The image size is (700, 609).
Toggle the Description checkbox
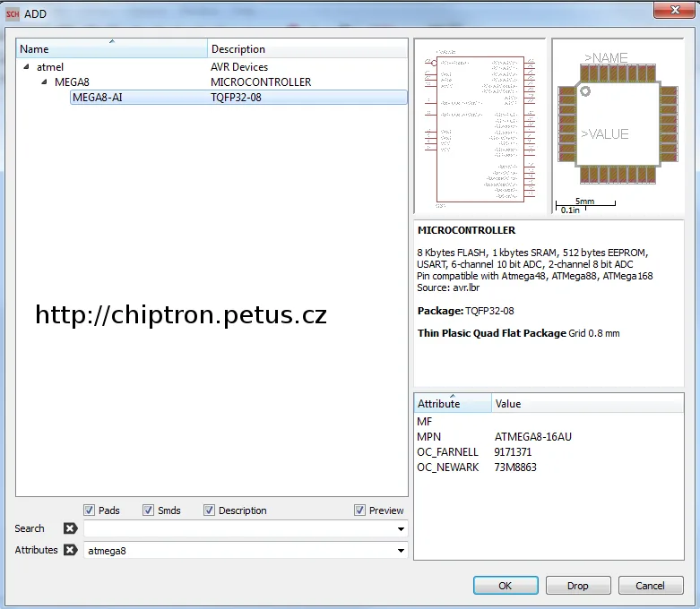point(209,510)
